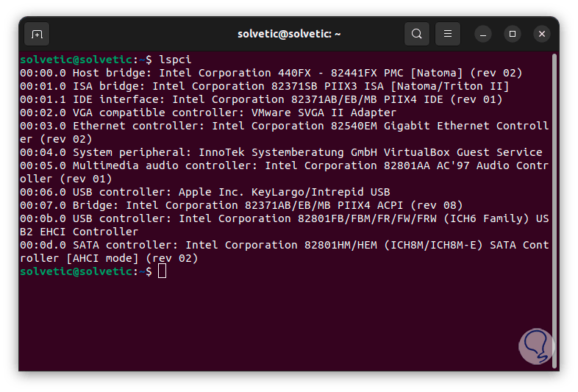Viewport: 578px width, 392px height.
Task: Select the B2 EHCI Controller text
Action: tap(79, 232)
